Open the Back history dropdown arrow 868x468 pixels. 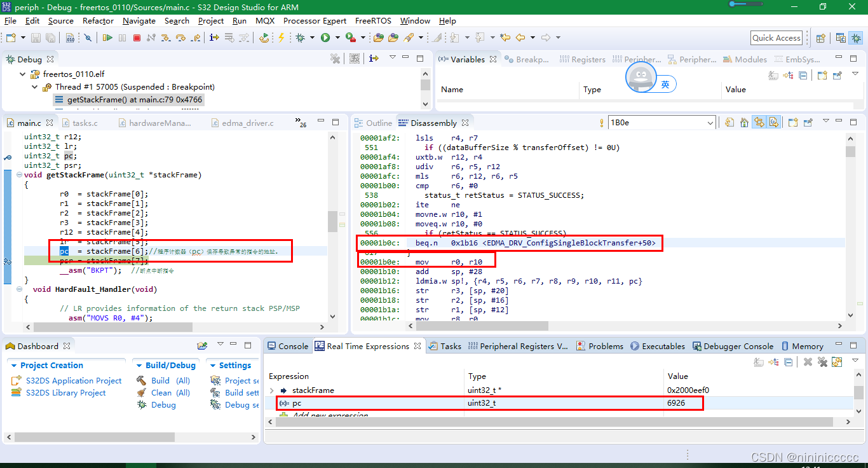(532, 38)
